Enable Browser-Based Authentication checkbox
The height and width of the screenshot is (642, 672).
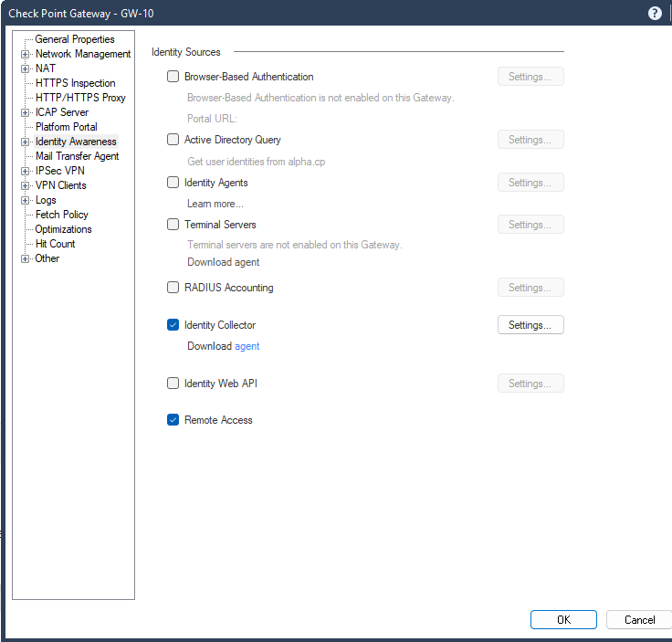(x=173, y=77)
